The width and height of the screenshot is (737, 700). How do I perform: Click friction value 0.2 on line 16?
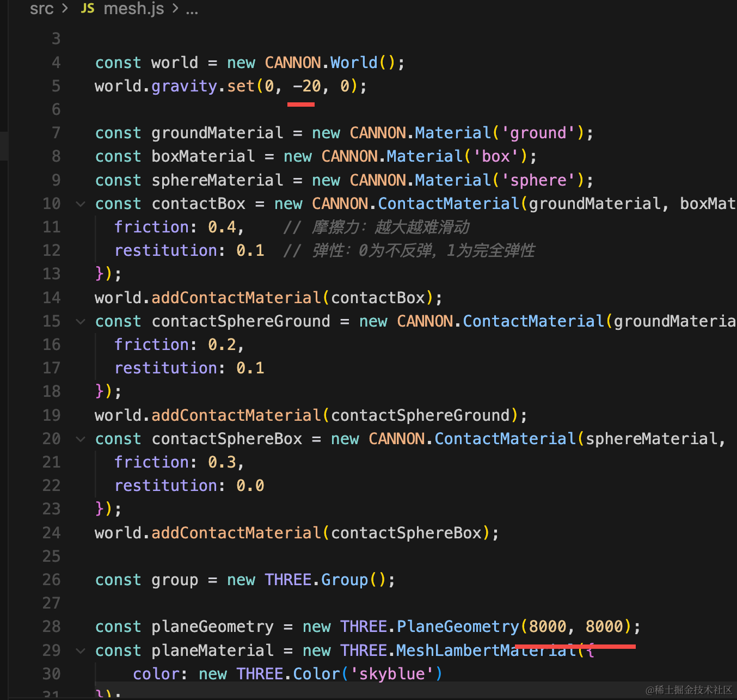pos(222,345)
